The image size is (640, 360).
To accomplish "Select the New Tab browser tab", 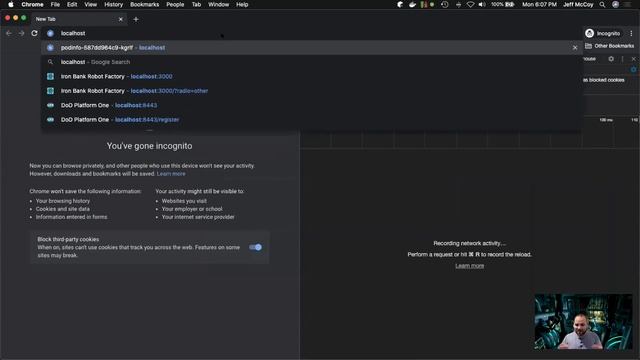I will pos(78,19).
